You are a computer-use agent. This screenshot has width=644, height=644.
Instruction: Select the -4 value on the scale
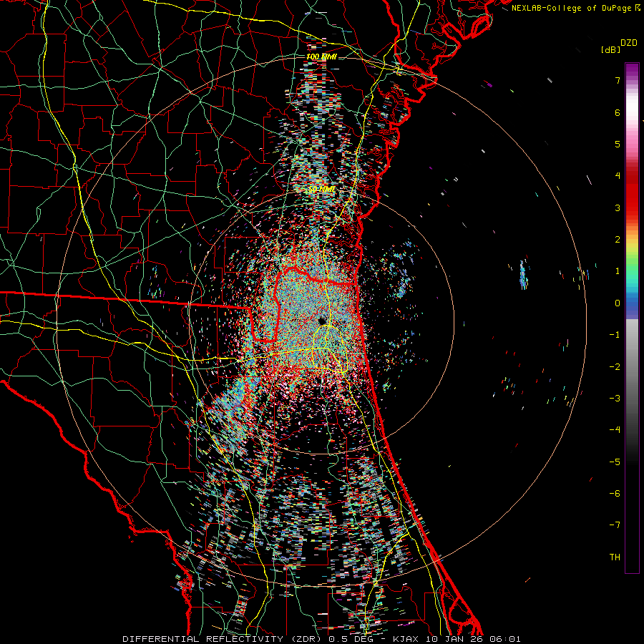(615, 430)
